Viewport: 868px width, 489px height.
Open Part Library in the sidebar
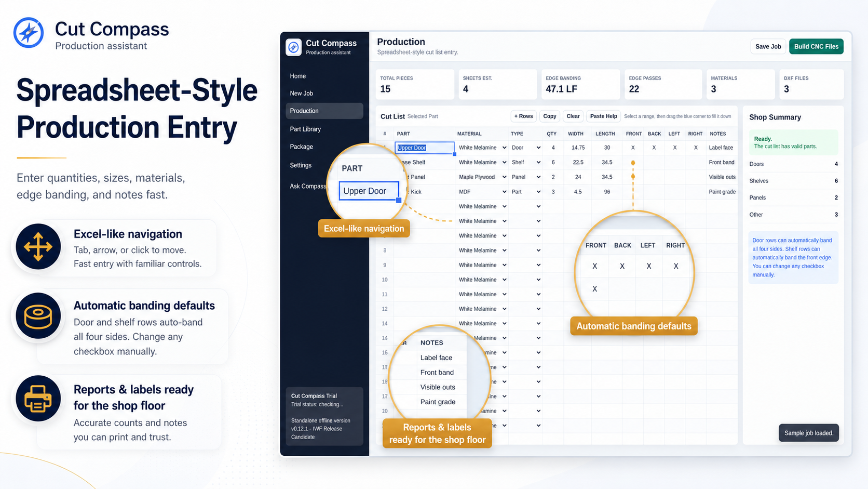pyautogui.click(x=324, y=129)
